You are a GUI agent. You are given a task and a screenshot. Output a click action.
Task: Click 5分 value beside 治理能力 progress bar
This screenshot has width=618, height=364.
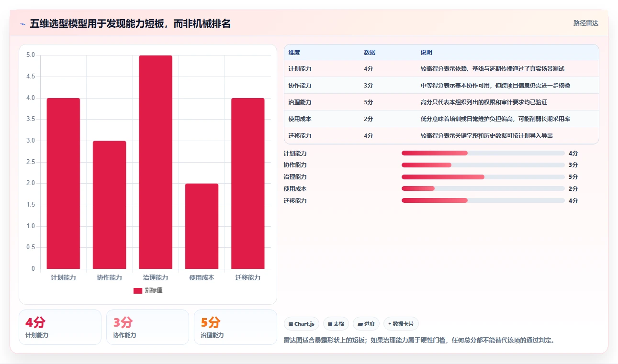[x=573, y=177]
